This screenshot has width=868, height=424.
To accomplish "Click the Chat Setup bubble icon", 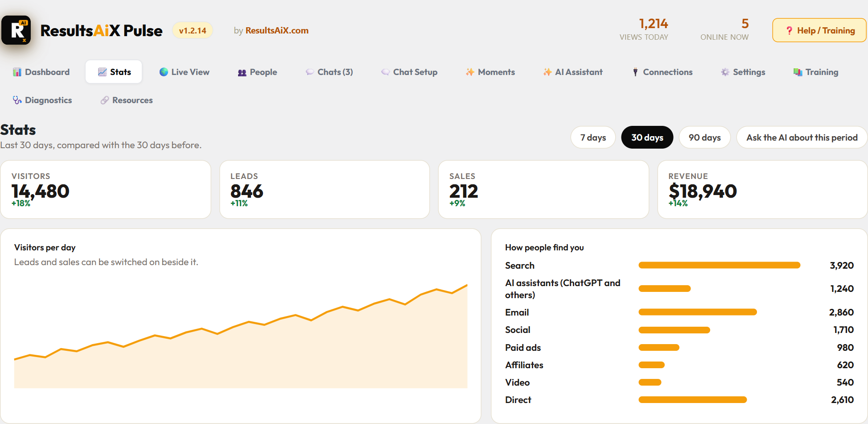I will [x=386, y=72].
